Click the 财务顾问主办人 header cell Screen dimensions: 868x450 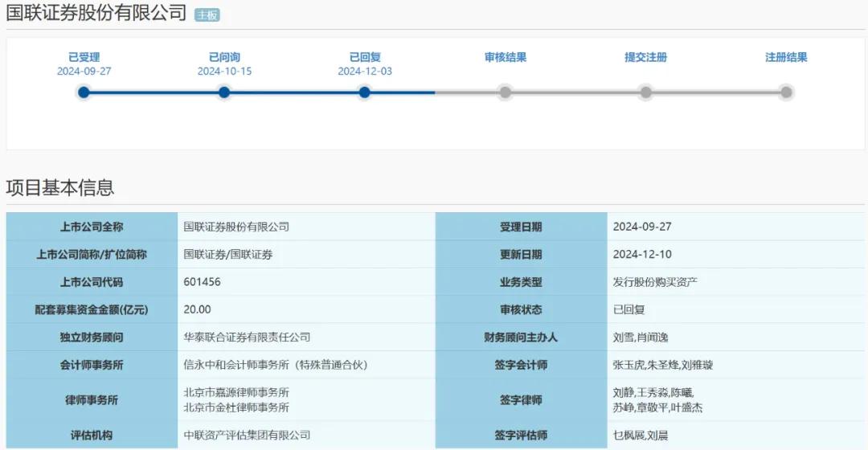(521, 337)
